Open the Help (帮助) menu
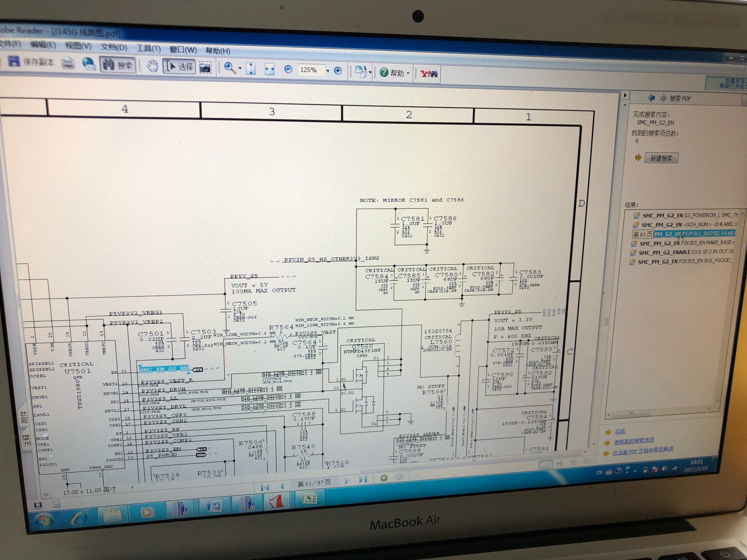The image size is (747, 560). click(x=218, y=51)
